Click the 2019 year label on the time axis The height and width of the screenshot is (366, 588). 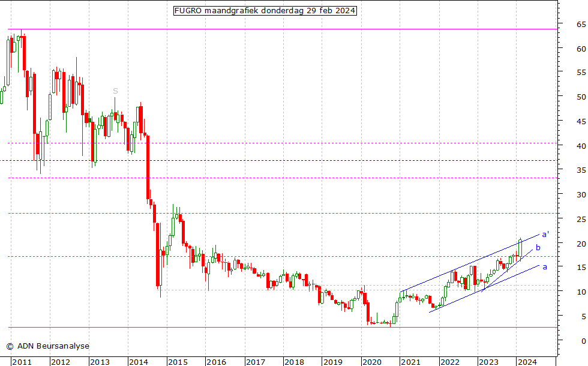332,362
